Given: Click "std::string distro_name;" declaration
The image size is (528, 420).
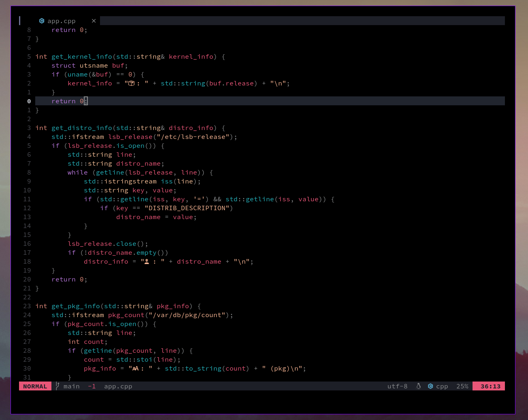Looking at the screenshot, I should point(116,164).
